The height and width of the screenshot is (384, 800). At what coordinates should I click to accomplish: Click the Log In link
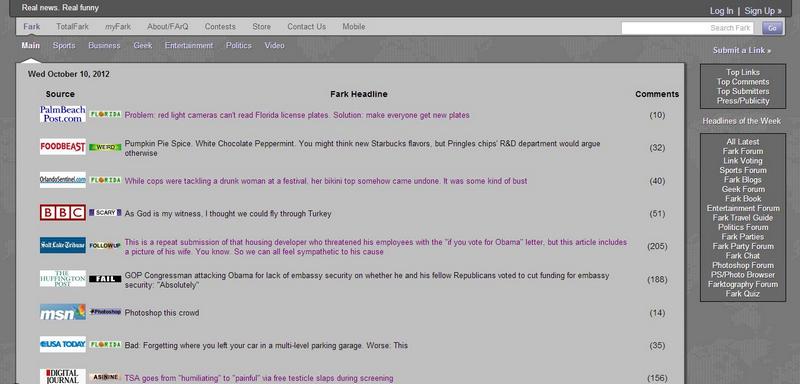coord(721,11)
